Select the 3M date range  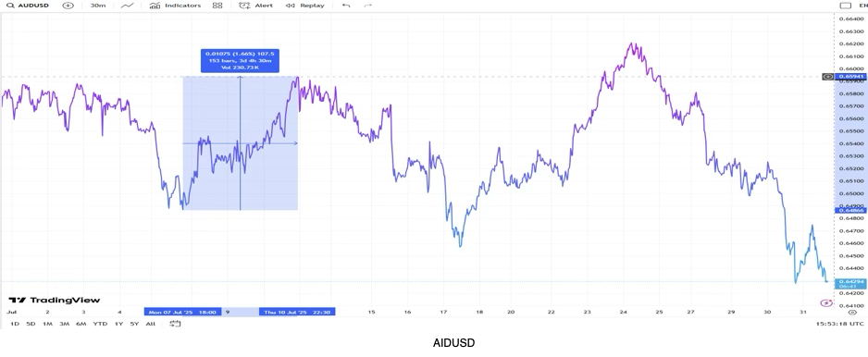(x=64, y=324)
